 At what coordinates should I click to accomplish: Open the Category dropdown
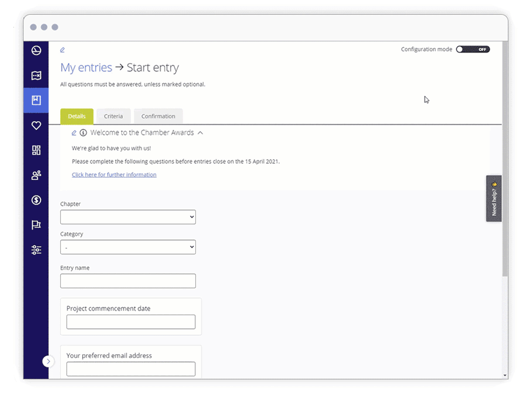coord(128,247)
